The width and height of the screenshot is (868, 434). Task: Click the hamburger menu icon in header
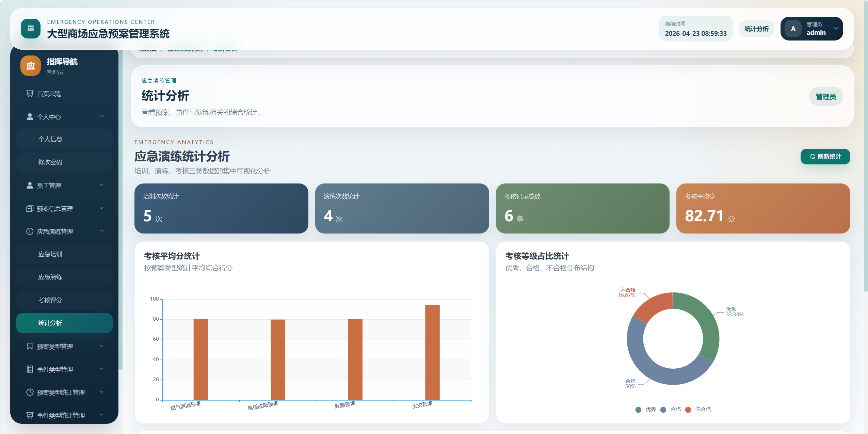point(30,29)
